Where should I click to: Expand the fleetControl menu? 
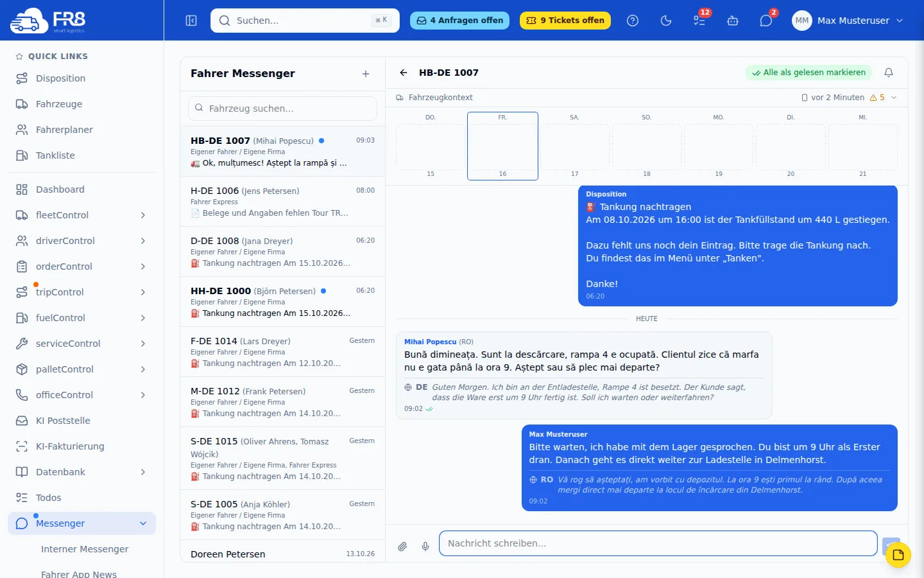(x=81, y=215)
